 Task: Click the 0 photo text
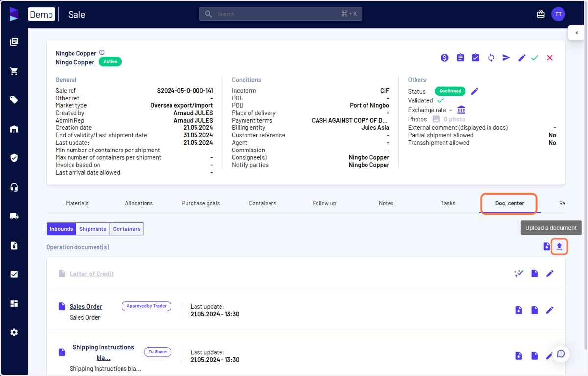pyautogui.click(x=455, y=119)
